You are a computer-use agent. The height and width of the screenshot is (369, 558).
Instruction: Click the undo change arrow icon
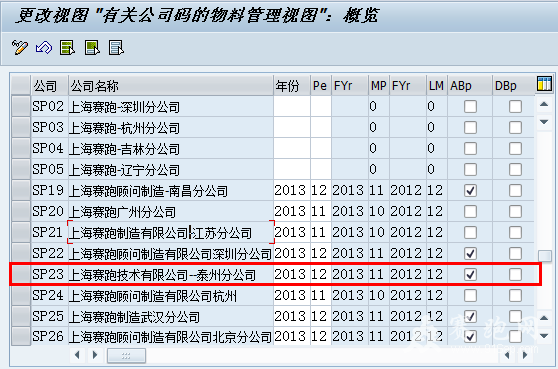[x=44, y=47]
